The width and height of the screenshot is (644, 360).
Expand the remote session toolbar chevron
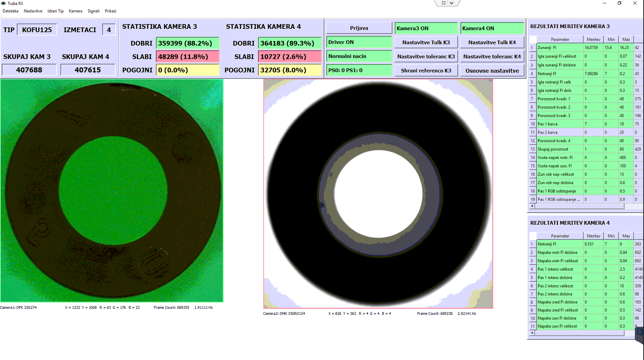[452, 3]
